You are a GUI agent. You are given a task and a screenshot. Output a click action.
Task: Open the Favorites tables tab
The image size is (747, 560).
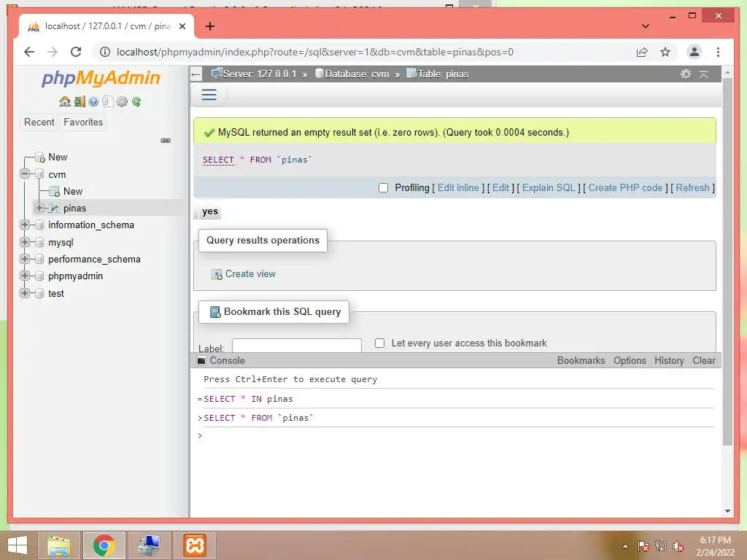point(83,122)
